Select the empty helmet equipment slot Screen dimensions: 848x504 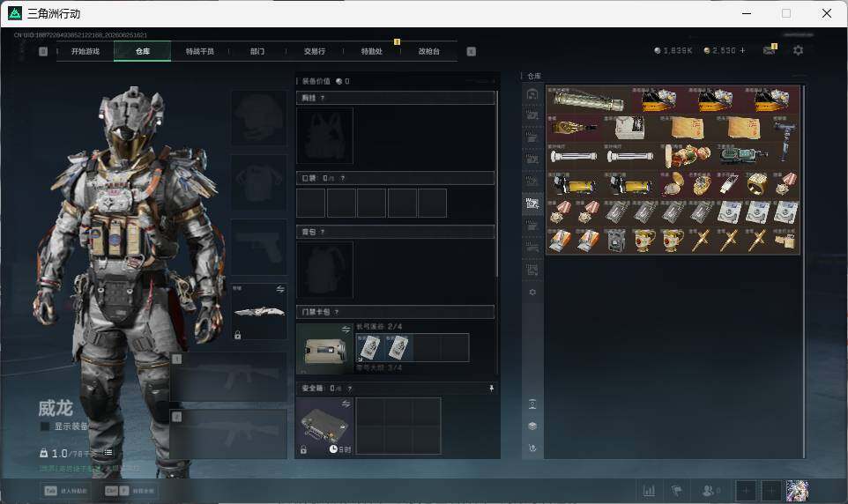[258, 117]
